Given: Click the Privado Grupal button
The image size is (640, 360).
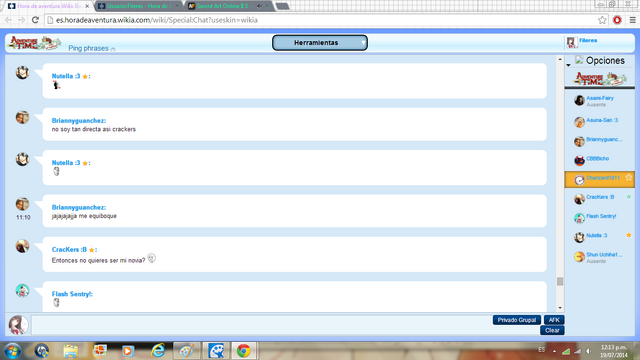Looking at the screenshot, I should [517, 320].
